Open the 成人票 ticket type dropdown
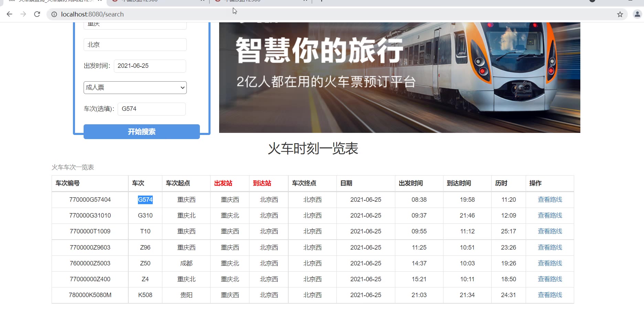The width and height of the screenshot is (644, 325). (x=135, y=87)
